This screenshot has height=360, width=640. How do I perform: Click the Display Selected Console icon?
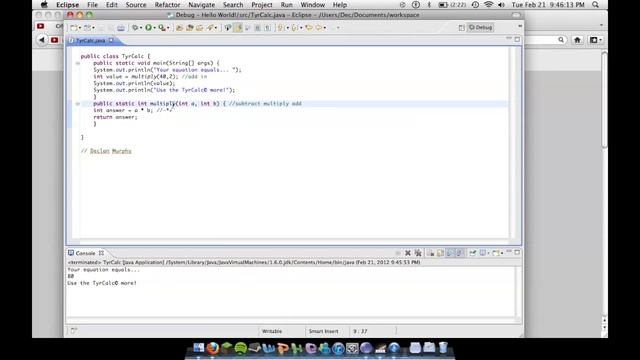[482, 253]
